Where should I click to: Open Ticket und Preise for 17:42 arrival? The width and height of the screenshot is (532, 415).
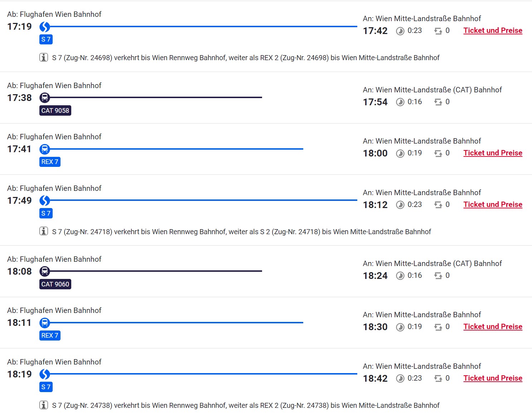[493, 30]
